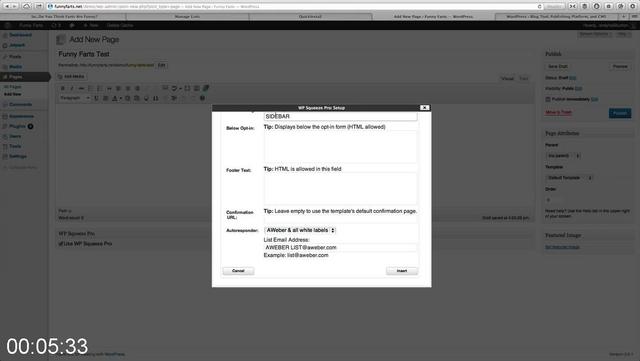Click the underline icon in the second toolbar row
The image size is (640, 361).
96,98
